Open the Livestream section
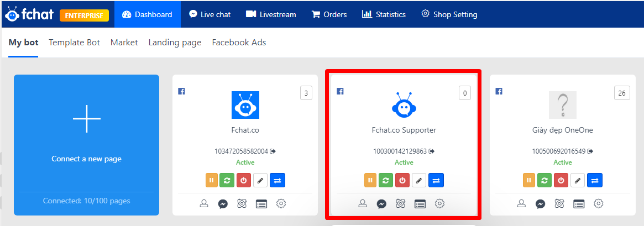The image size is (644, 226). (271, 14)
